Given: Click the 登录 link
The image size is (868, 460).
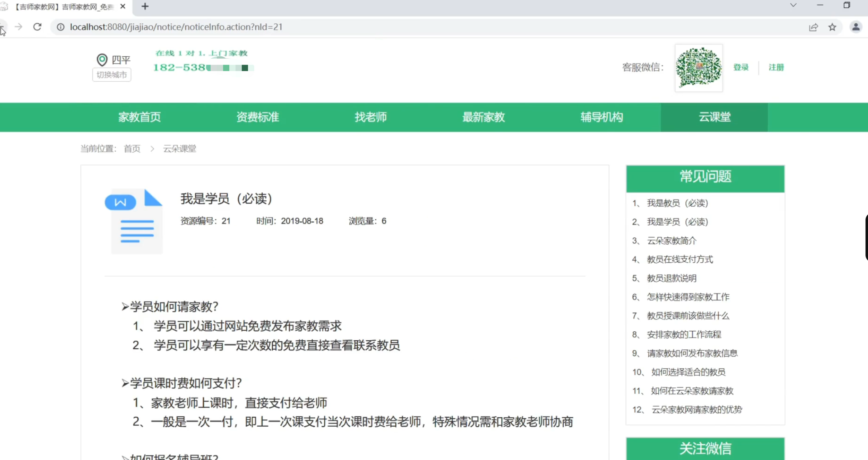Looking at the screenshot, I should pos(741,67).
